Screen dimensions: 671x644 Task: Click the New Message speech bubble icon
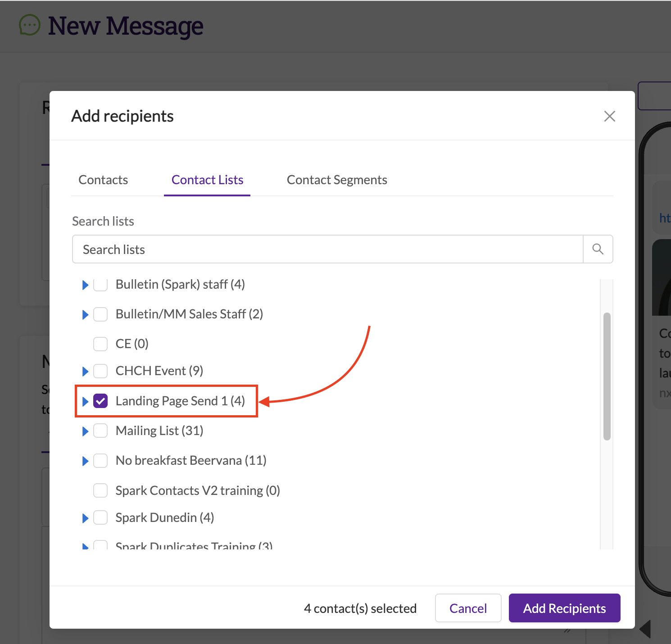pyautogui.click(x=29, y=25)
